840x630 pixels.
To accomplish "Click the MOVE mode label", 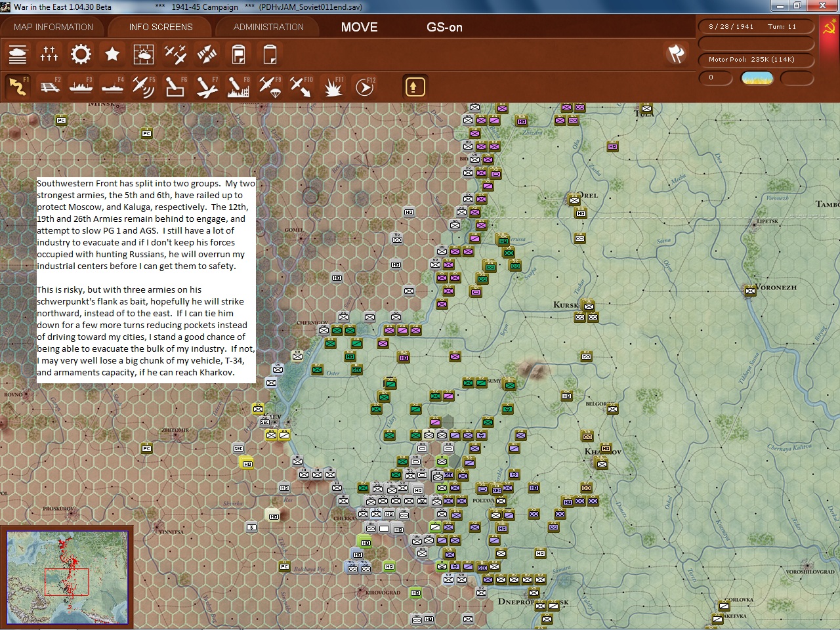I will pos(359,27).
